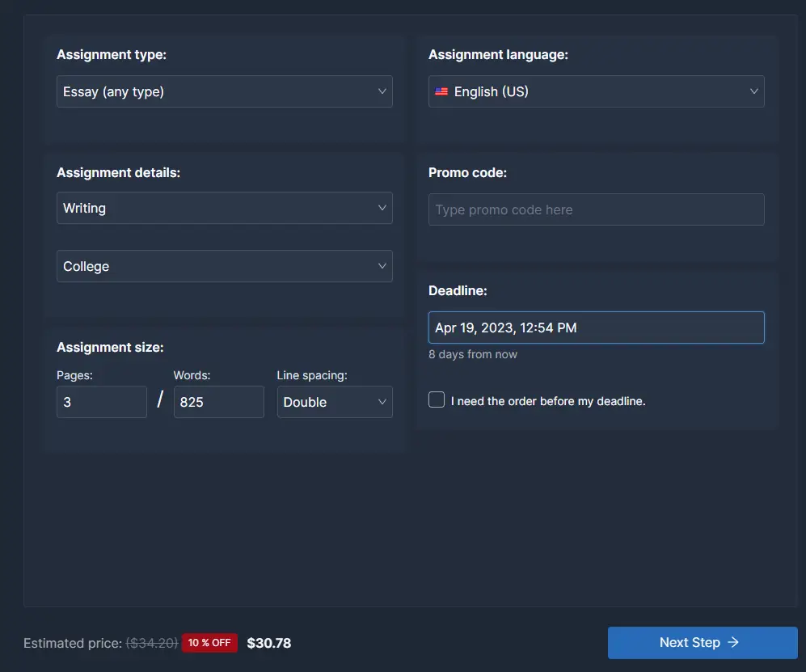The height and width of the screenshot is (672, 806).
Task: Click the slash between Pages and Words
Action: tap(160, 399)
